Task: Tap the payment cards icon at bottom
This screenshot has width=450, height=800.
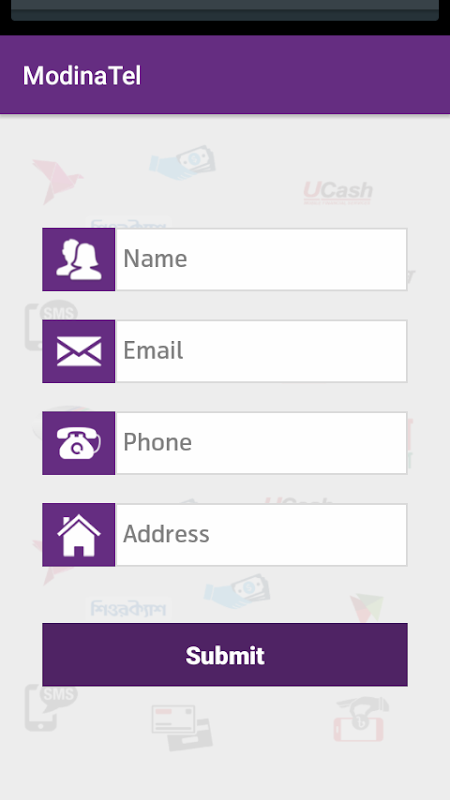Action: [182, 728]
